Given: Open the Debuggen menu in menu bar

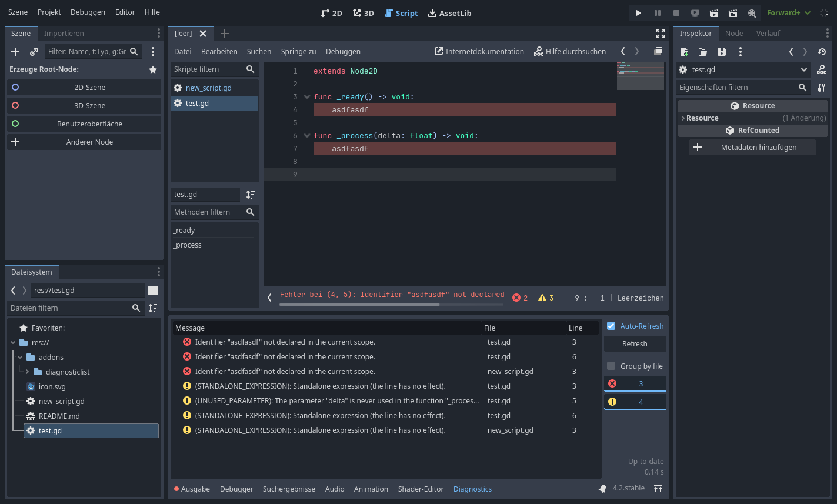Looking at the screenshot, I should coord(88,12).
